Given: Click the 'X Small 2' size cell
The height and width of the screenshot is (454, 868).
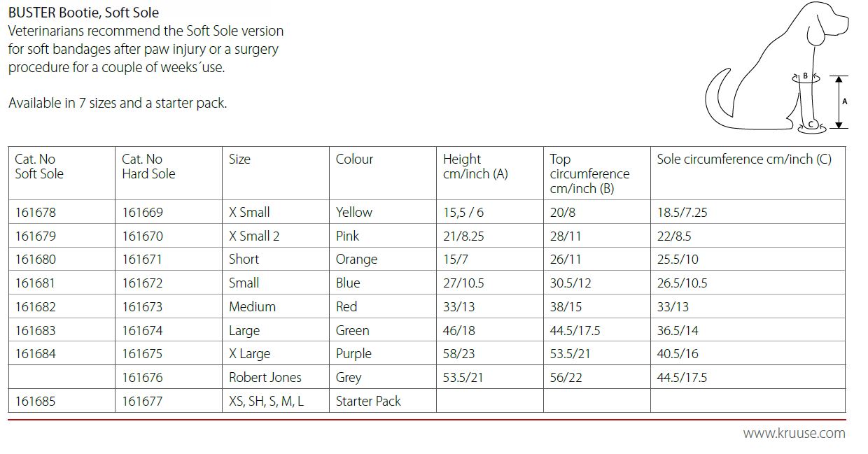Looking at the screenshot, I should coord(254,236).
